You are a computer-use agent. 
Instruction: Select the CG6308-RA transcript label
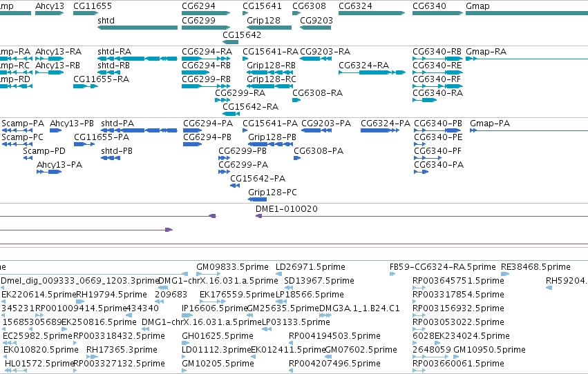coord(318,93)
